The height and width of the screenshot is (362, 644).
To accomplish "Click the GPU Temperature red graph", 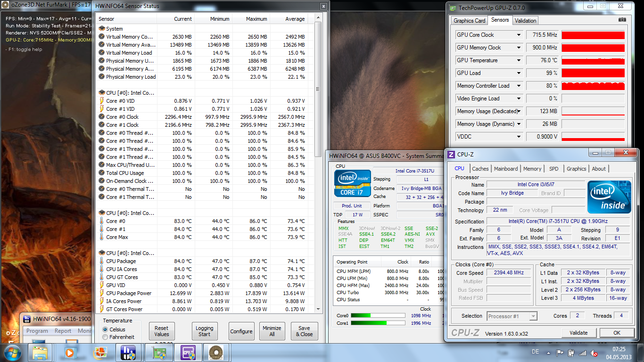I will (593, 60).
